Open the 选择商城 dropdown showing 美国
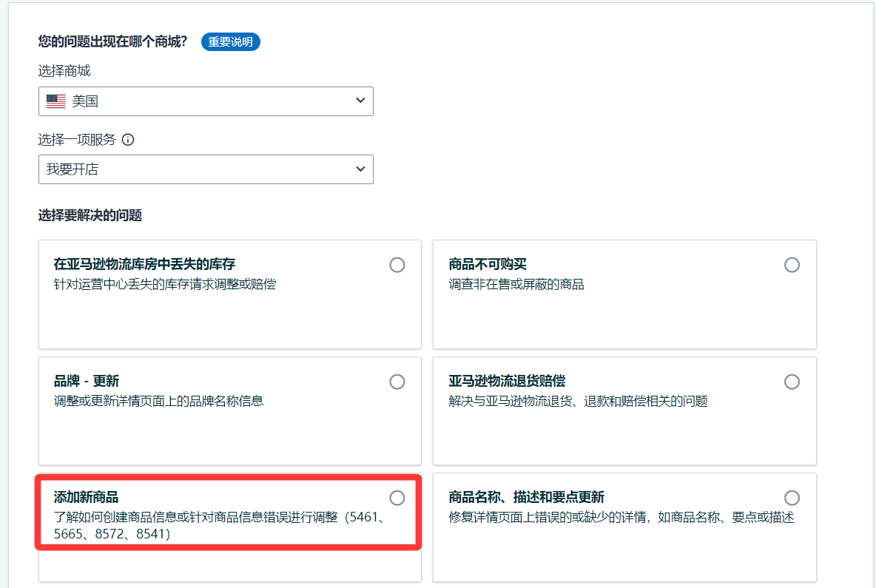Viewport: 876px width, 588px height. pyautogui.click(x=206, y=101)
